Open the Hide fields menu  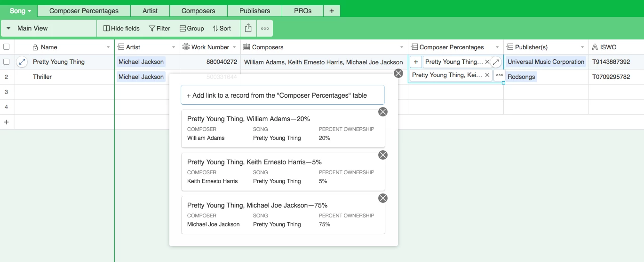coord(121,28)
